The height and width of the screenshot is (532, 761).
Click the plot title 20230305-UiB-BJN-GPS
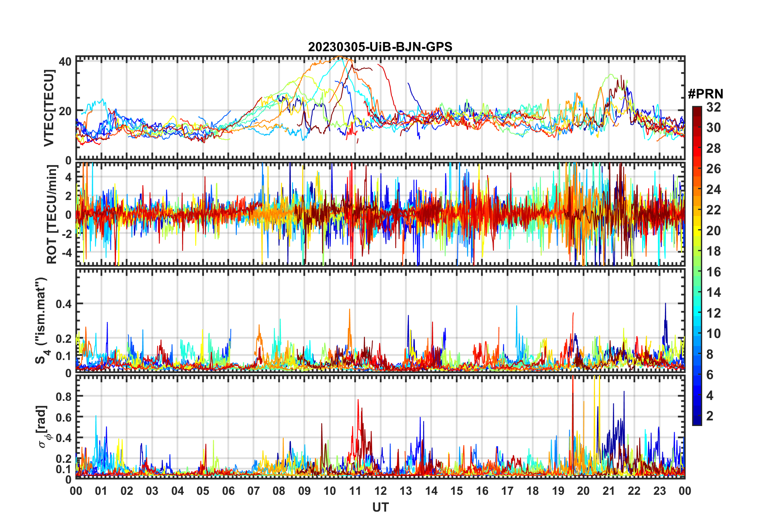(380, 47)
